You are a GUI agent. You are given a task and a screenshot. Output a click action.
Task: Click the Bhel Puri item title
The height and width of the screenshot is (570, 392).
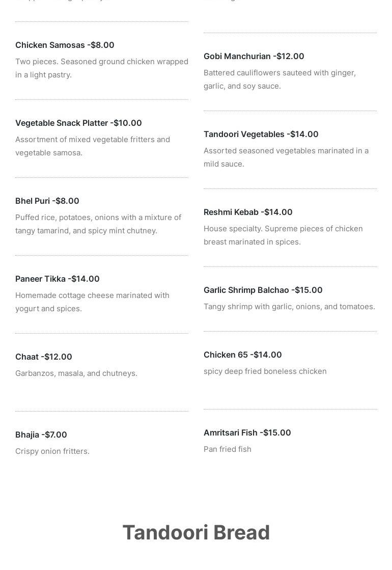point(47,201)
